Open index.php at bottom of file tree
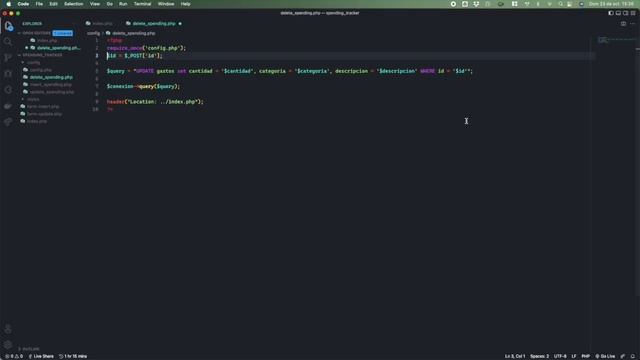The image size is (640, 360). point(33,121)
